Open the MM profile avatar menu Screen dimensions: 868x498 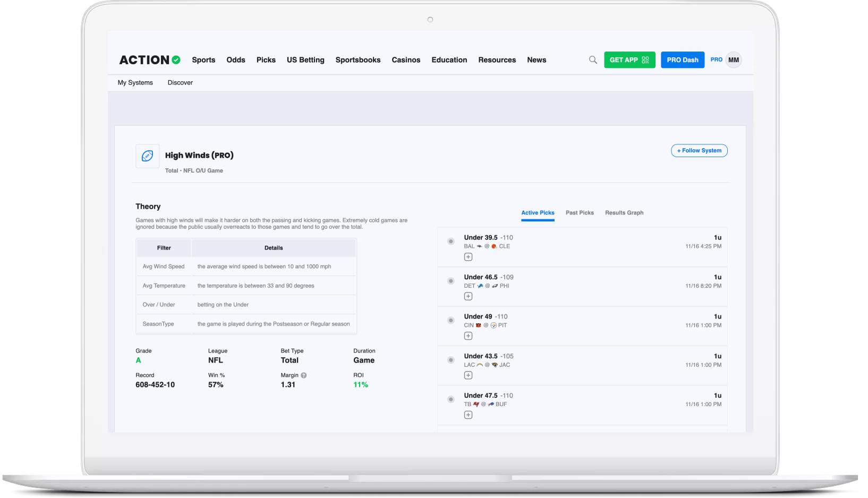coord(734,59)
